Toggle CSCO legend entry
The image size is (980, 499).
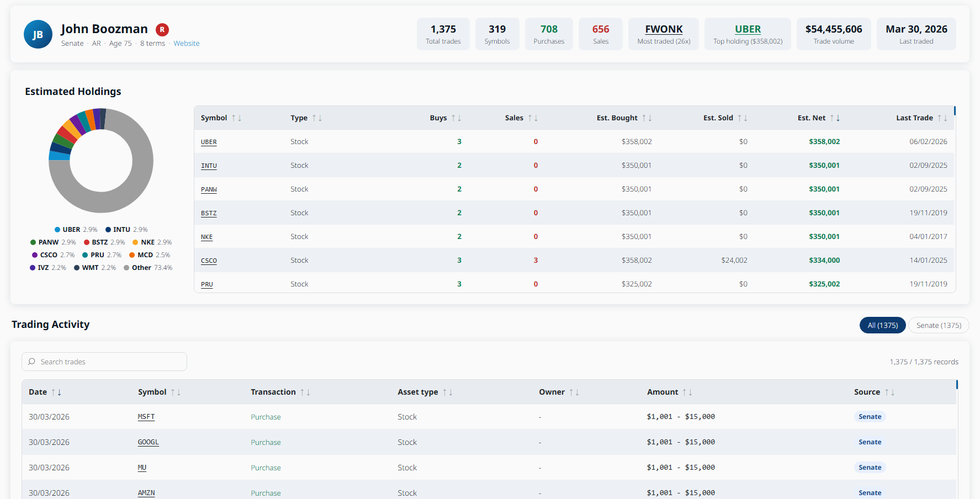pos(54,255)
